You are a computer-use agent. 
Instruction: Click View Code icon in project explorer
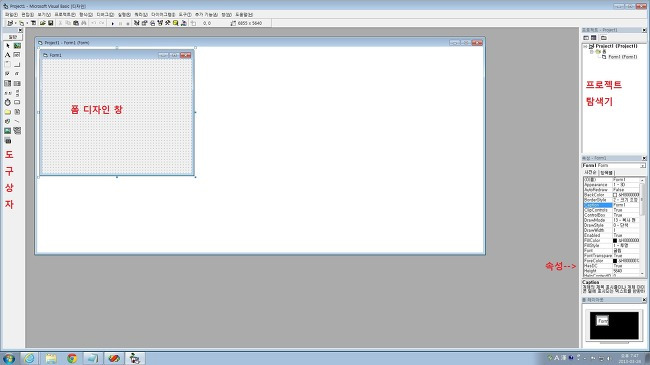tap(586, 38)
